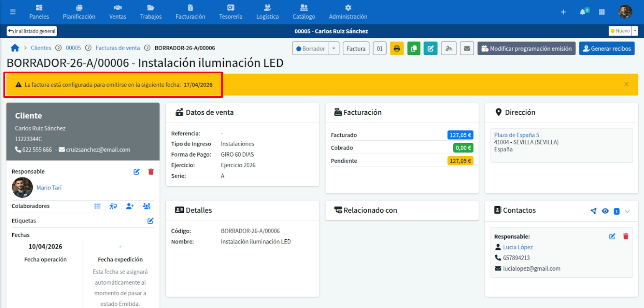Click the Generar recibos button
644x308 pixels.
606,49
